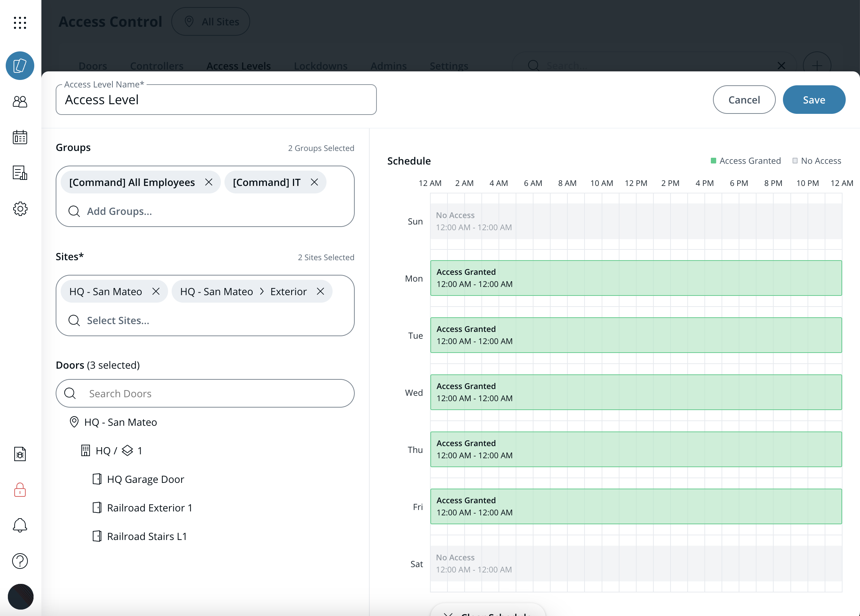Remove the [Command] All Employees group

(208, 182)
